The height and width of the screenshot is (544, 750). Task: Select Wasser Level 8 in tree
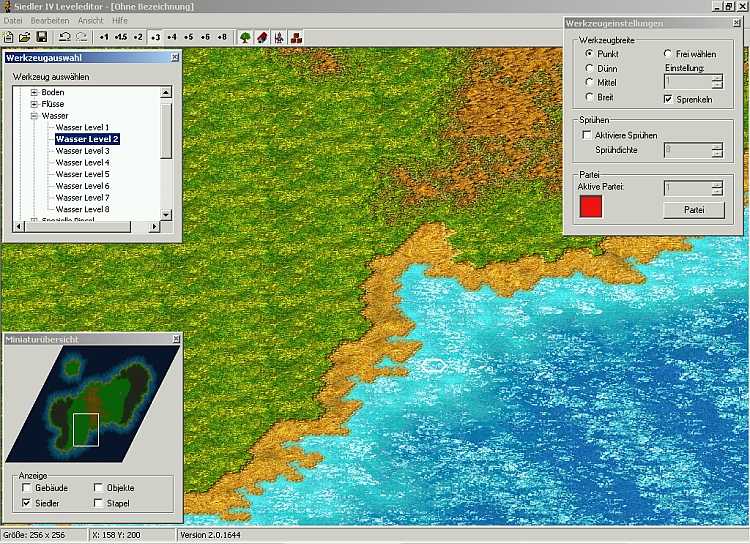coord(82,209)
